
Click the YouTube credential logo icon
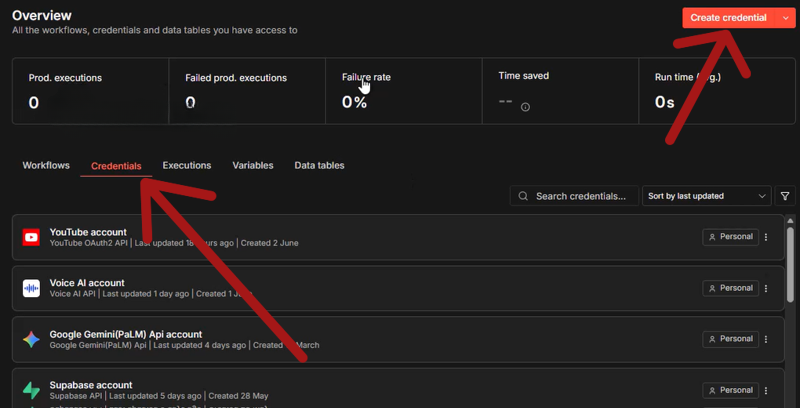click(31, 237)
